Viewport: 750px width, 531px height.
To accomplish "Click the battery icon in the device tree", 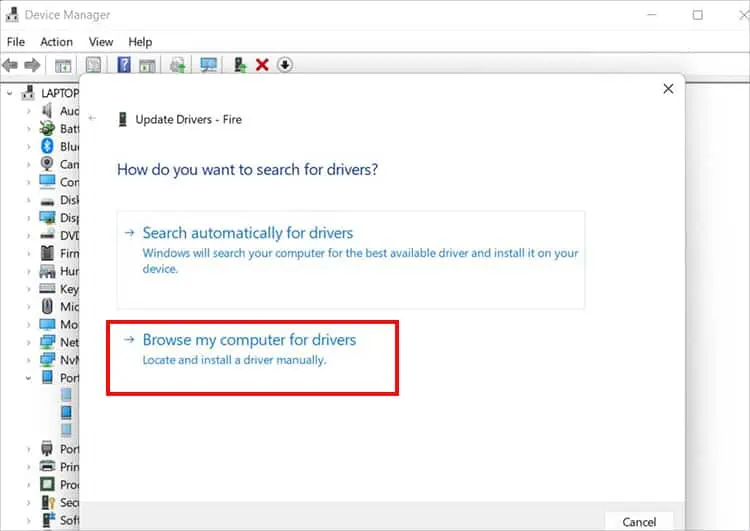I will (x=47, y=128).
